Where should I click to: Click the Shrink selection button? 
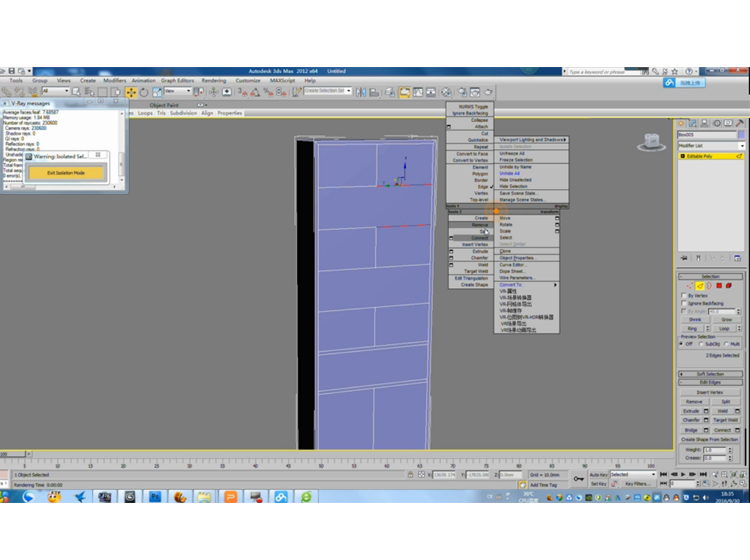[695, 319]
